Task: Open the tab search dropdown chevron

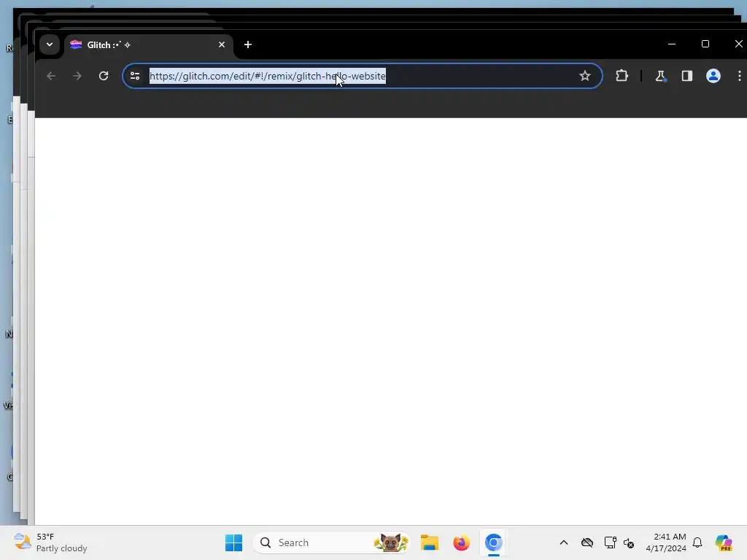Action: [x=50, y=44]
